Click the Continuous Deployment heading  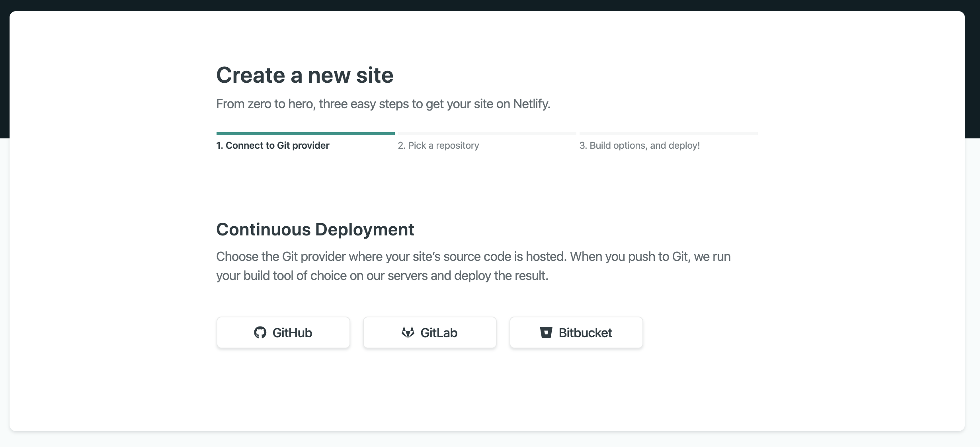click(x=315, y=229)
